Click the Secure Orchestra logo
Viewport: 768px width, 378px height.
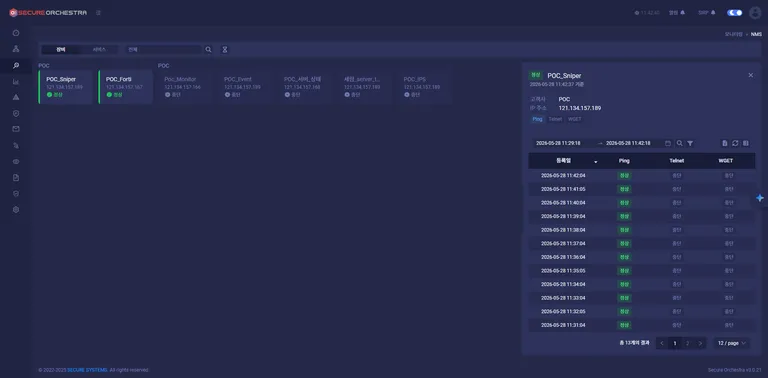point(48,13)
